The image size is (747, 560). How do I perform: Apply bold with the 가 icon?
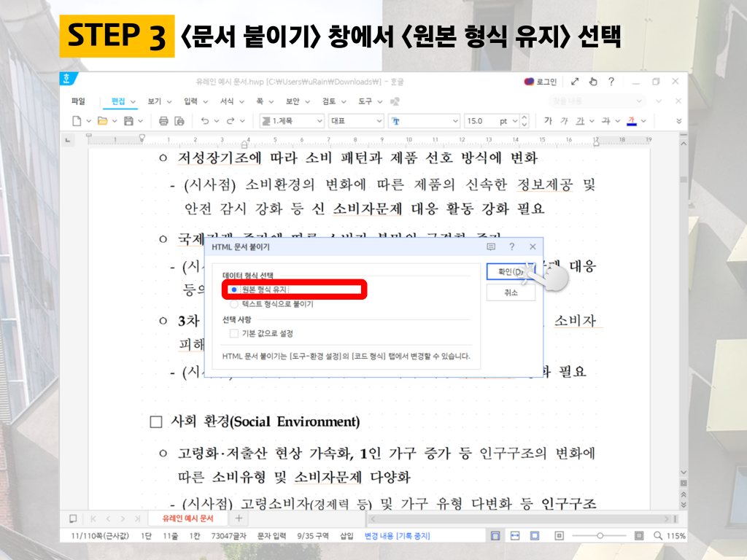pyautogui.click(x=548, y=121)
